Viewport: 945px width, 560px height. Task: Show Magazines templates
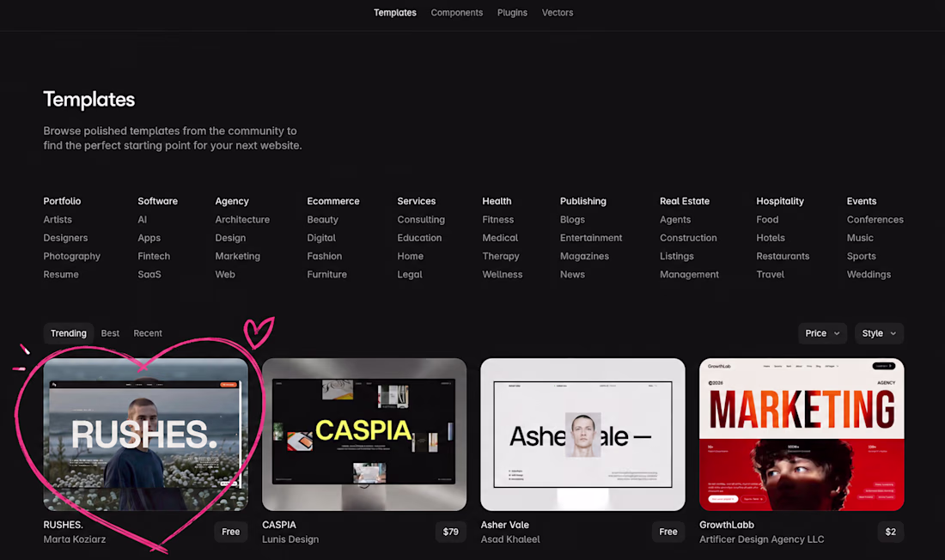[x=584, y=256]
